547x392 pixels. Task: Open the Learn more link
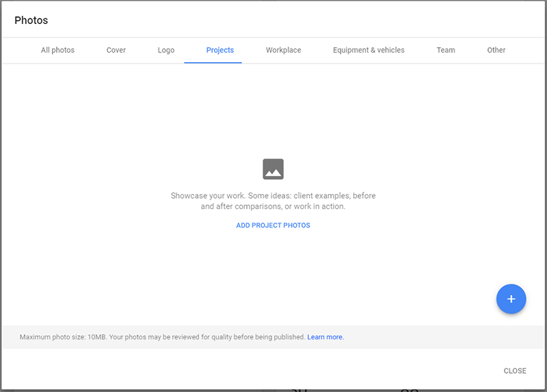325,337
